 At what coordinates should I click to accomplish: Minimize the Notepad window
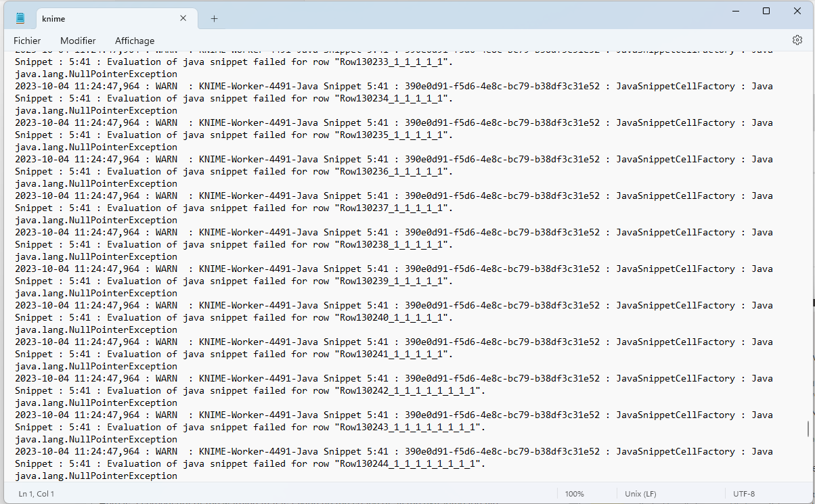pyautogui.click(x=735, y=11)
